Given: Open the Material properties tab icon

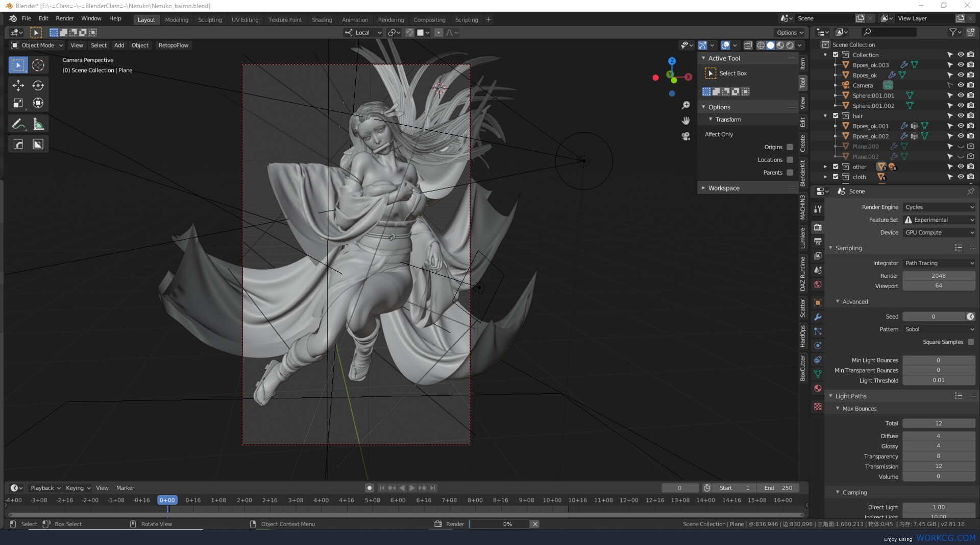Looking at the screenshot, I should click(x=818, y=388).
